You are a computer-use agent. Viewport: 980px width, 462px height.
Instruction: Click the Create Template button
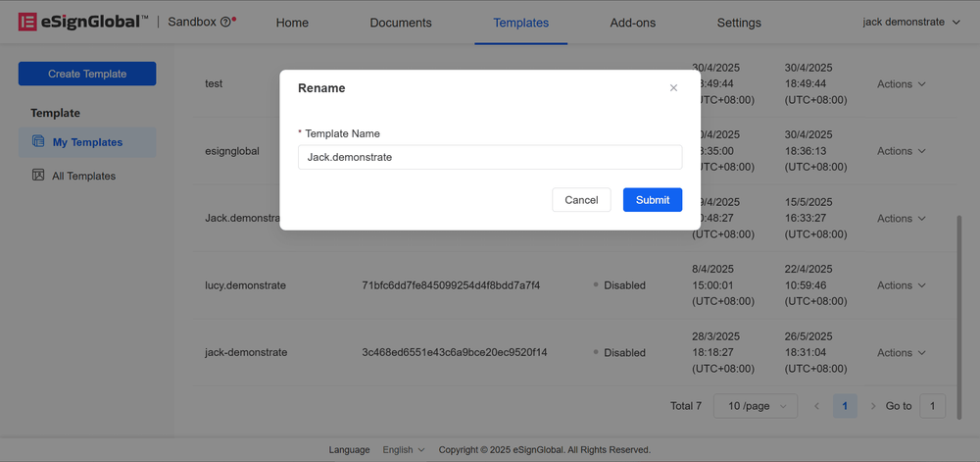click(x=87, y=74)
